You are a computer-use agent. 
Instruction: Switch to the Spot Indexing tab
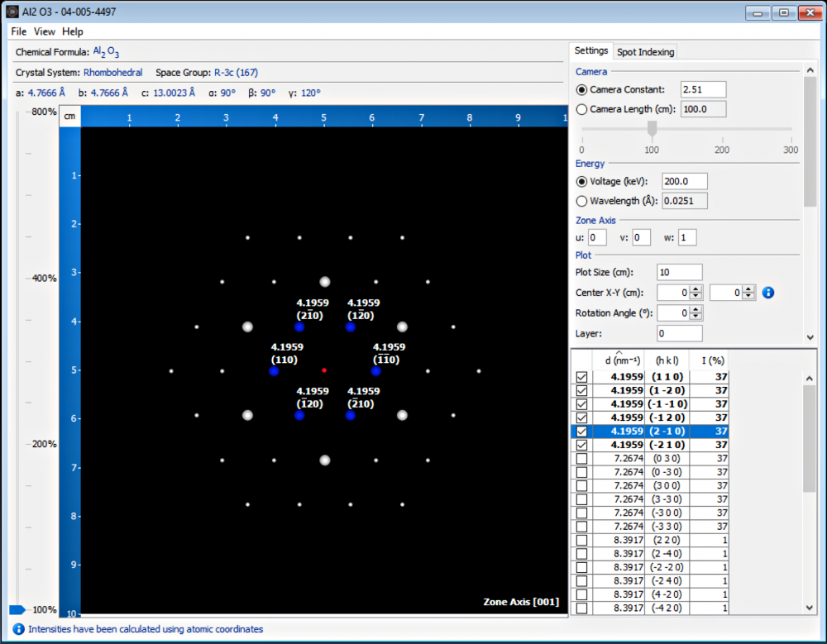tap(645, 52)
